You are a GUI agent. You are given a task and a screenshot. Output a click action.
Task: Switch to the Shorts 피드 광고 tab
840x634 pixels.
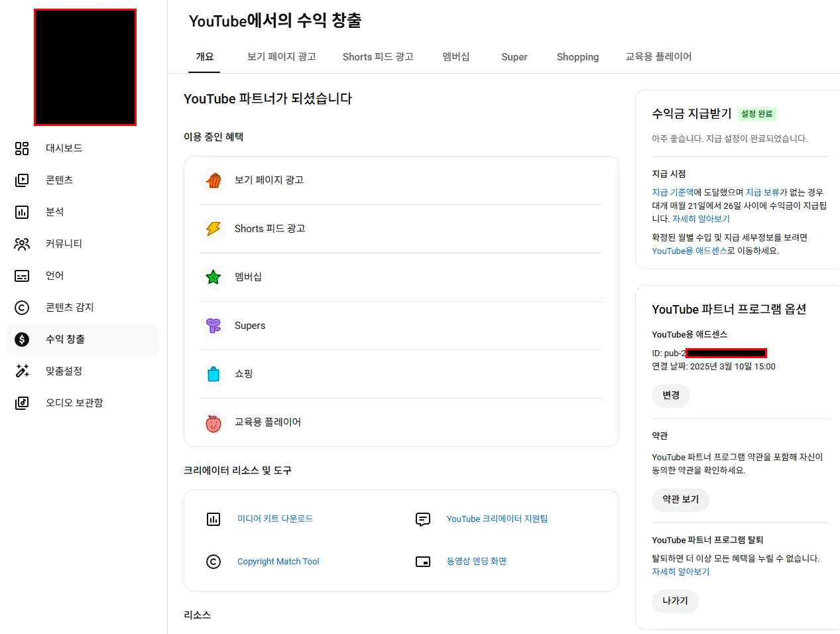pos(378,56)
